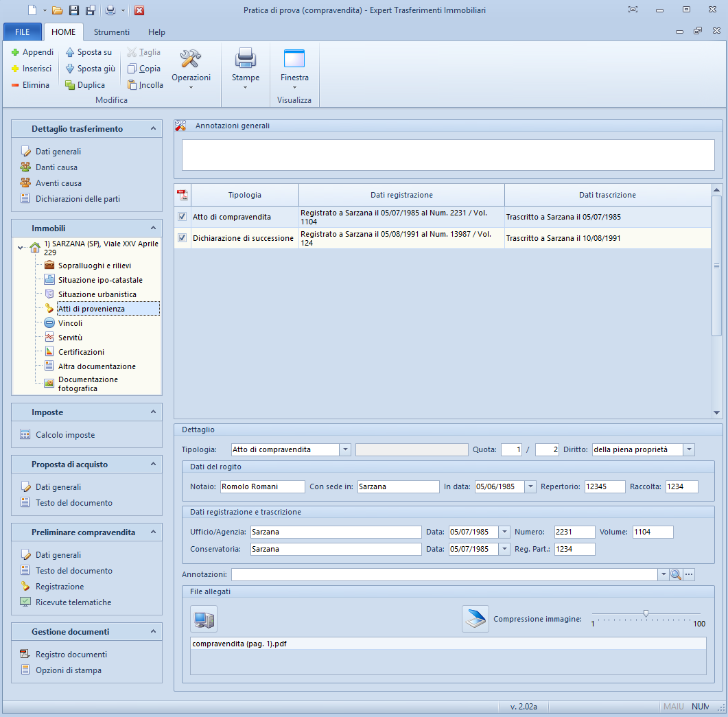The image size is (728, 717).
Task: Collapse the Dettaglio trasferimento panel
Action: pyautogui.click(x=154, y=129)
